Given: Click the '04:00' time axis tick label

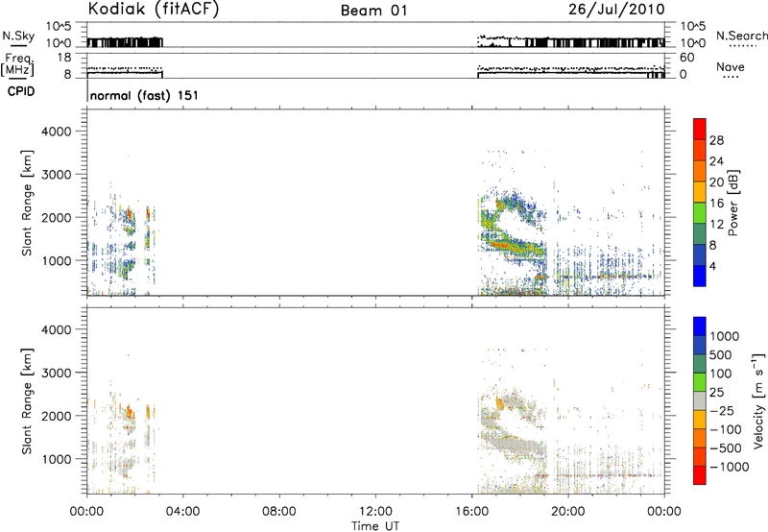Looking at the screenshot, I should point(182,512).
